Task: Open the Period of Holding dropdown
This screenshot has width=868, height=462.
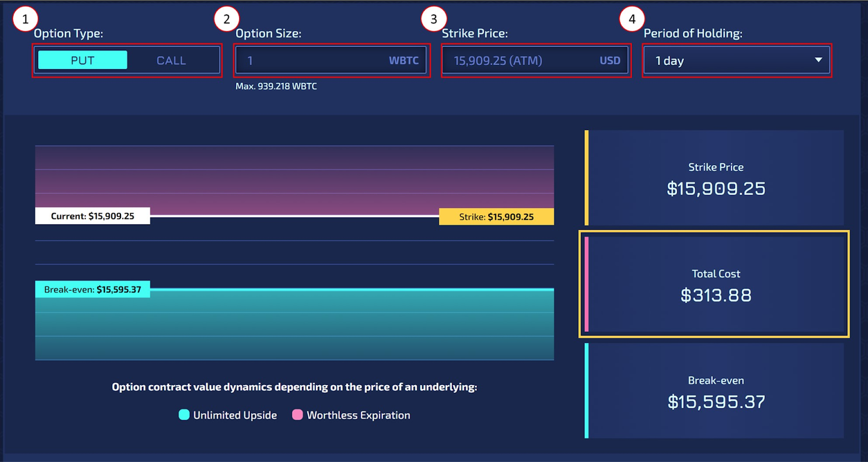Action: pyautogui.click(x=736, y=60)
